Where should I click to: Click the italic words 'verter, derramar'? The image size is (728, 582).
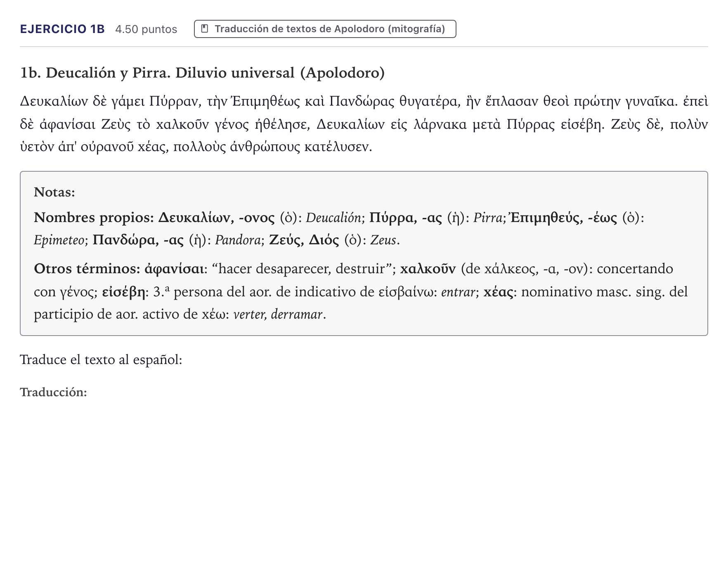tap(278, 315)
